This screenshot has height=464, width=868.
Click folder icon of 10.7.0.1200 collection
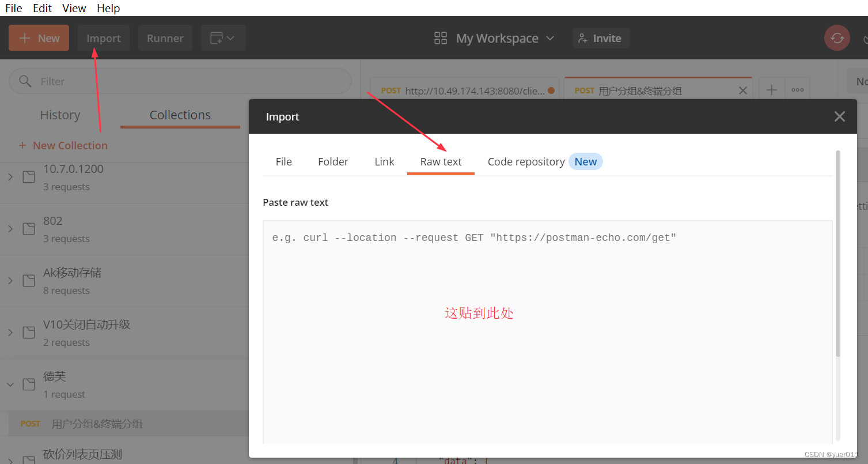click(29, 177)
